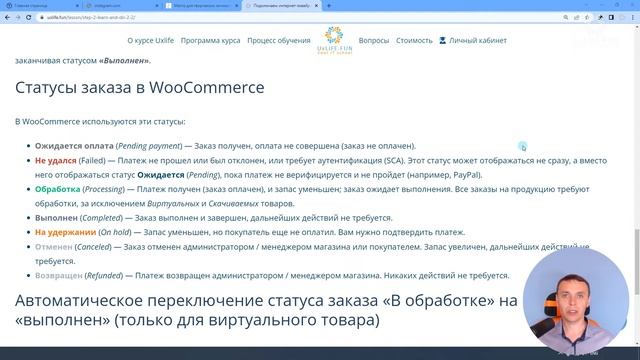Open Вопросы menu item
The width and height of the screenshot is (640, 360).
(x=373, y=40)
